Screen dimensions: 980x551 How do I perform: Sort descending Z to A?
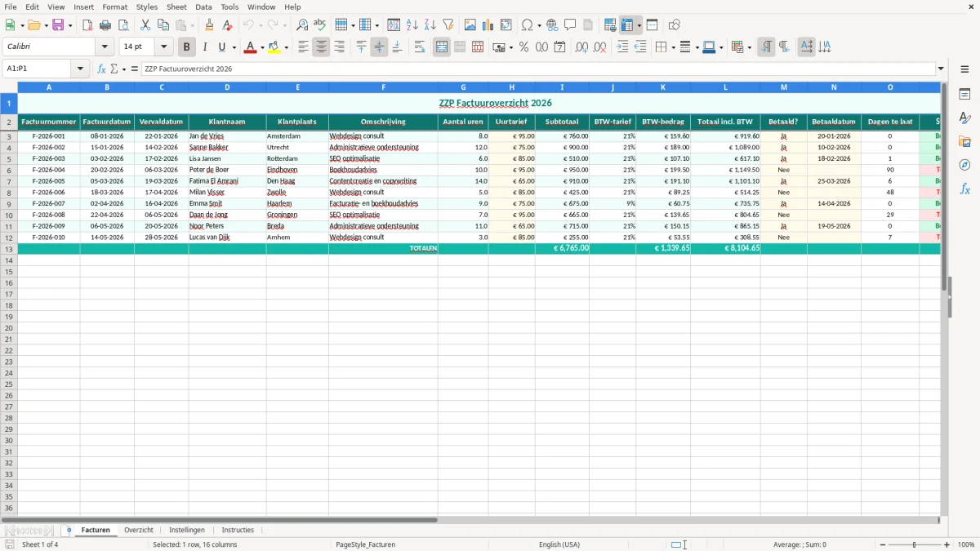tap(430, 25)
